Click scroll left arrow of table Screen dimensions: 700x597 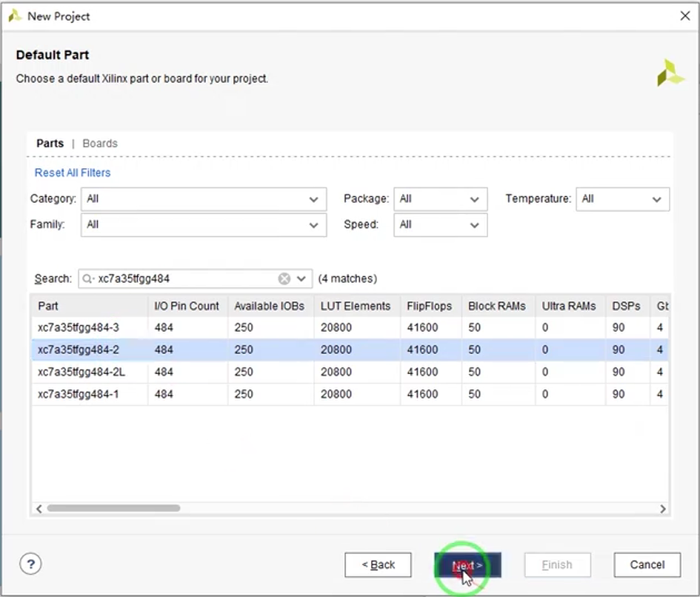point(39,509)
